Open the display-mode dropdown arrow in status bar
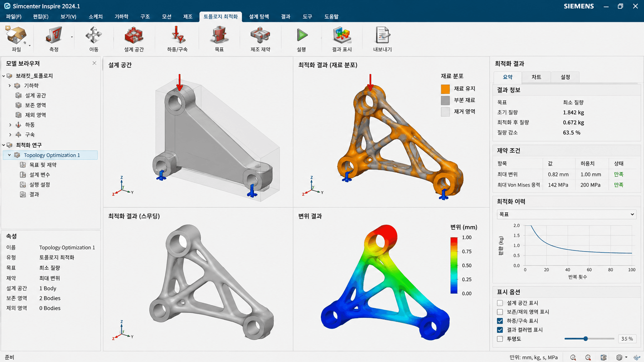 626,357
